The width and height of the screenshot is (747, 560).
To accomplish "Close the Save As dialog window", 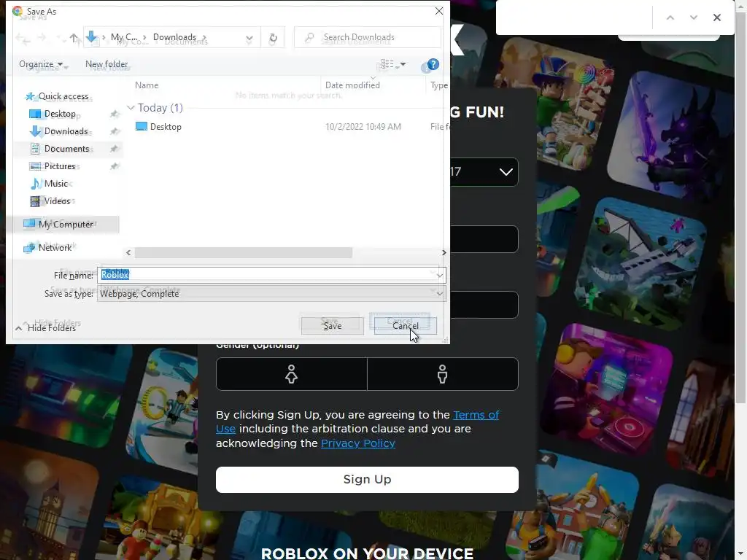I will coord(438,11).
